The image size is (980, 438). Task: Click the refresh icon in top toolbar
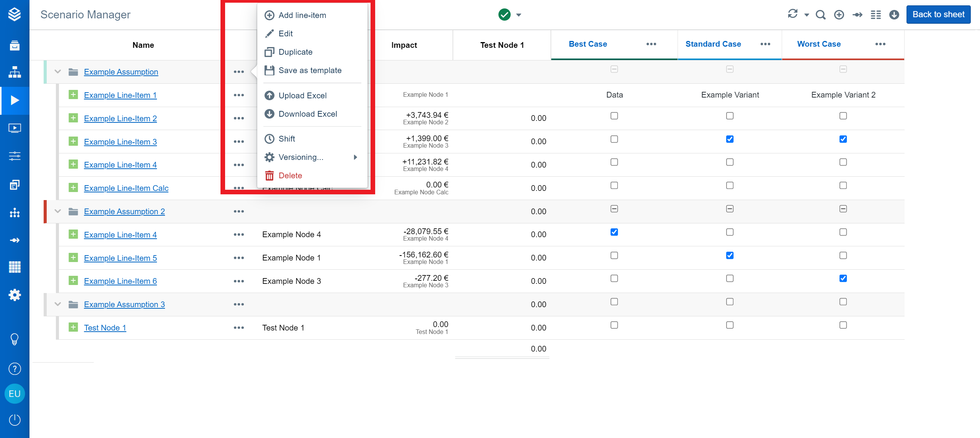(792, 14)
